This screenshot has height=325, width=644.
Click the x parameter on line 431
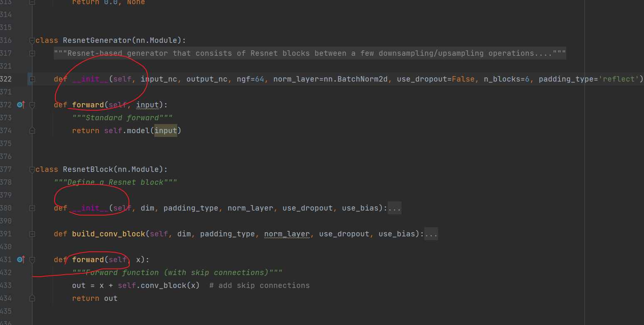(139, 260)
